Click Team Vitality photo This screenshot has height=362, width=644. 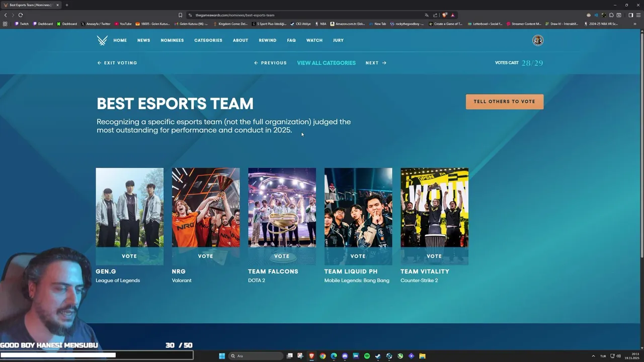click(434, 208)
